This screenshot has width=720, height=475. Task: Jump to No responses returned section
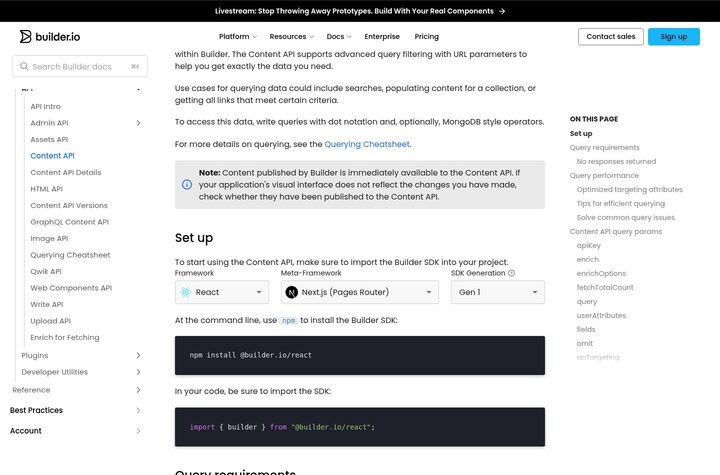[x=616, y=162]
